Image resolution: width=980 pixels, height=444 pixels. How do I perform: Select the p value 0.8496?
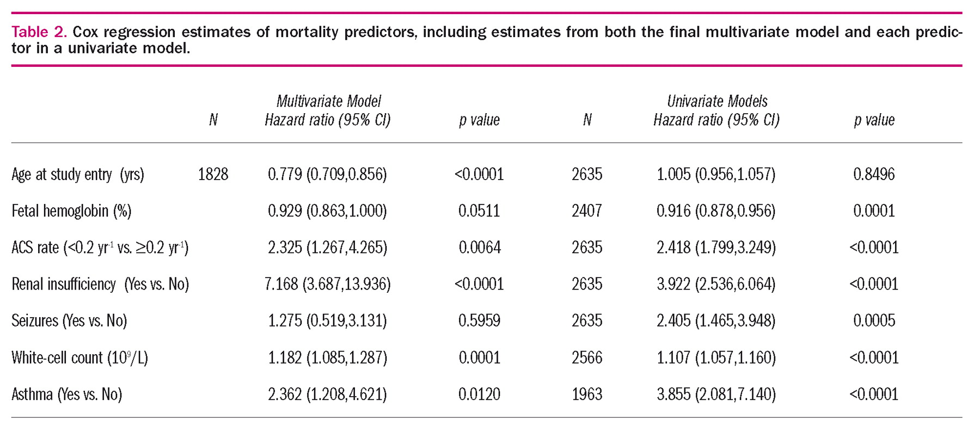(874, 175)
